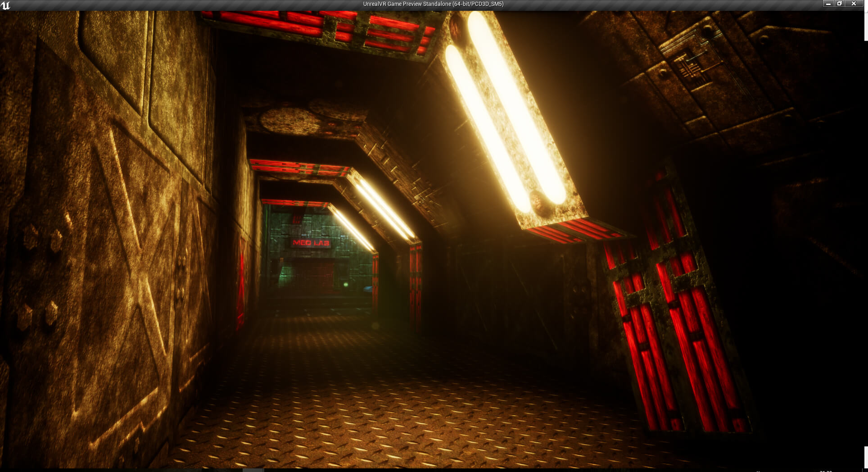868x472 pixels.
Task: Minimize the UnrealVR Game Preview window
Action: click(x=828, y=4)
